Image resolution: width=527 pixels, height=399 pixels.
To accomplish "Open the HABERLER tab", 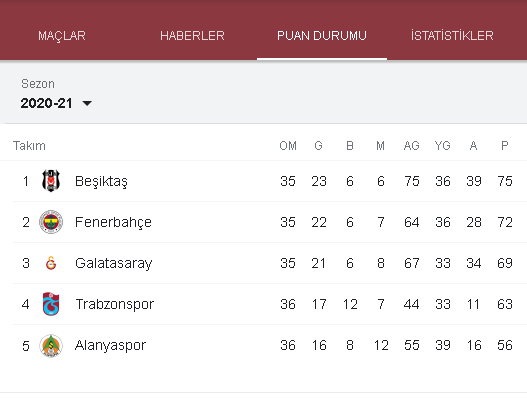I will coord(192,36).
